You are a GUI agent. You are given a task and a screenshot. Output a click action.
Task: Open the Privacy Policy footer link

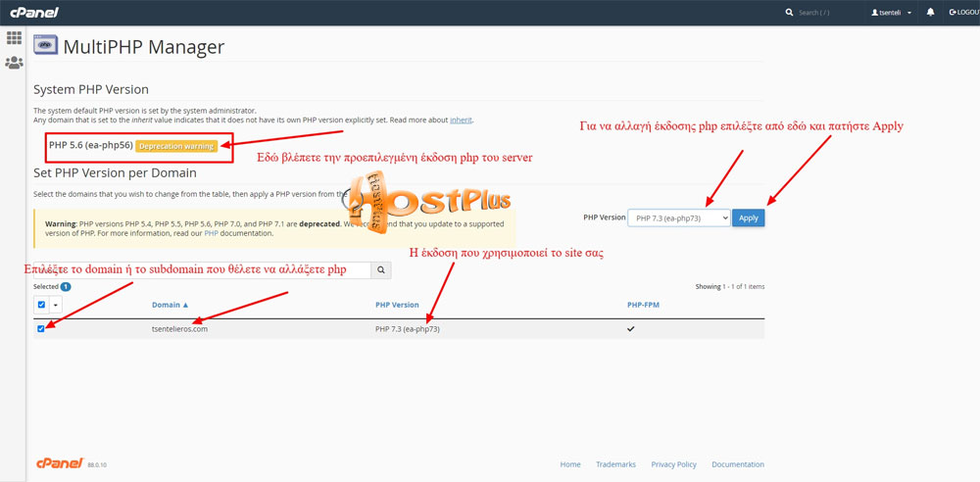click(x=674, y=464)
